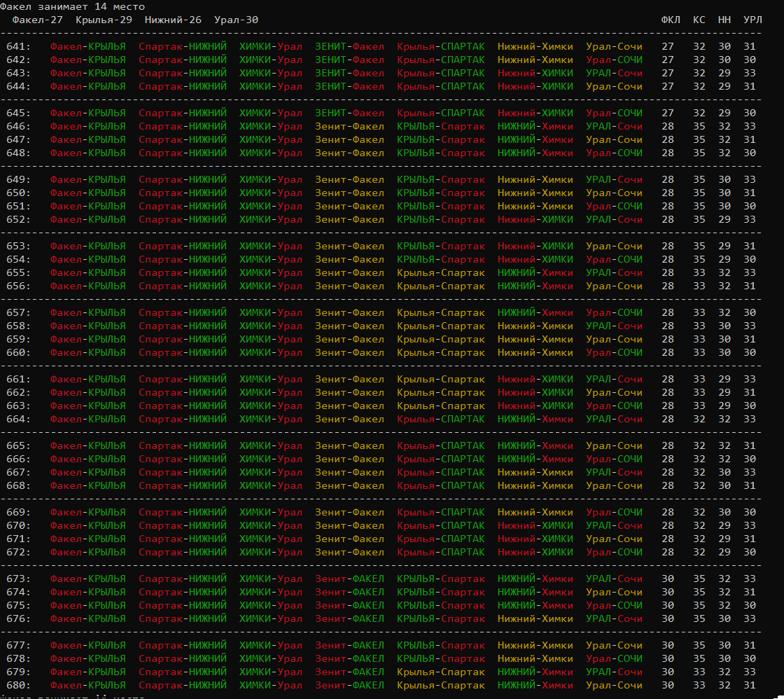Click "Крылья-СПАРТАК" in row 664
784x699 pixels.
tap(441, 419)
